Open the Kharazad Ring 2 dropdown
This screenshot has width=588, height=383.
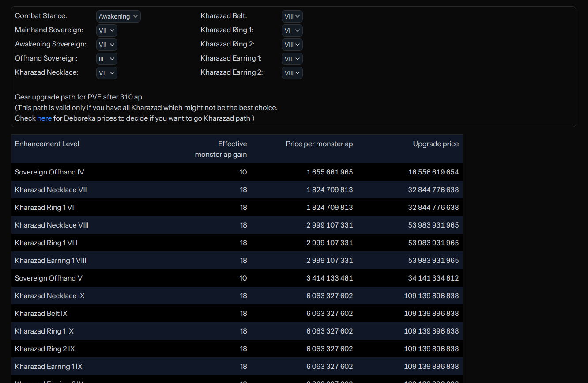pyautogui.click(x=292, y=45)
